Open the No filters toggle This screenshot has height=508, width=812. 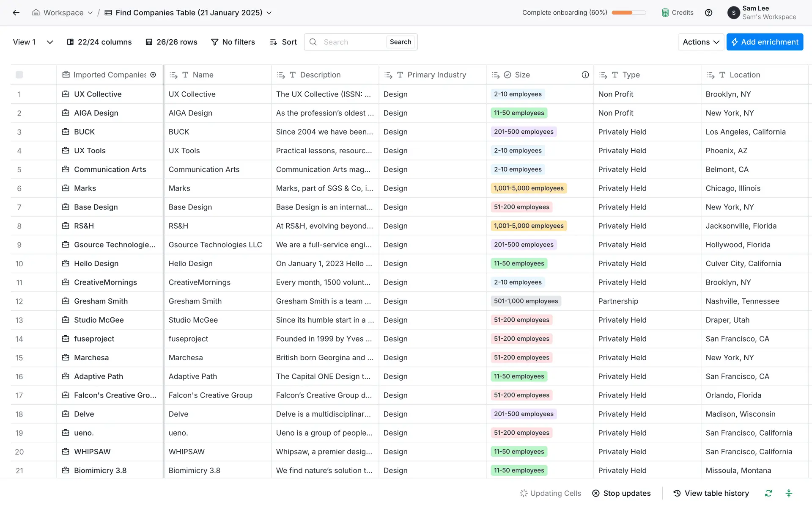coord(233,42)
